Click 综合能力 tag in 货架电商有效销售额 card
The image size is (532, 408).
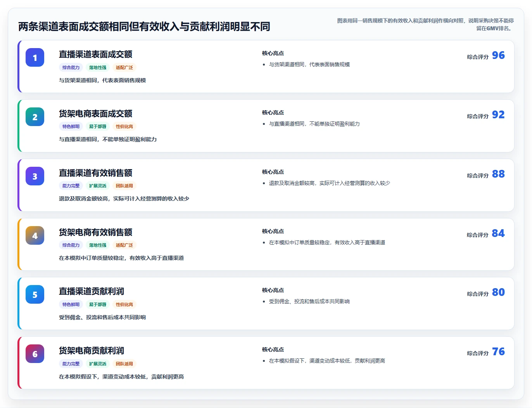click(x=71, y=245)
